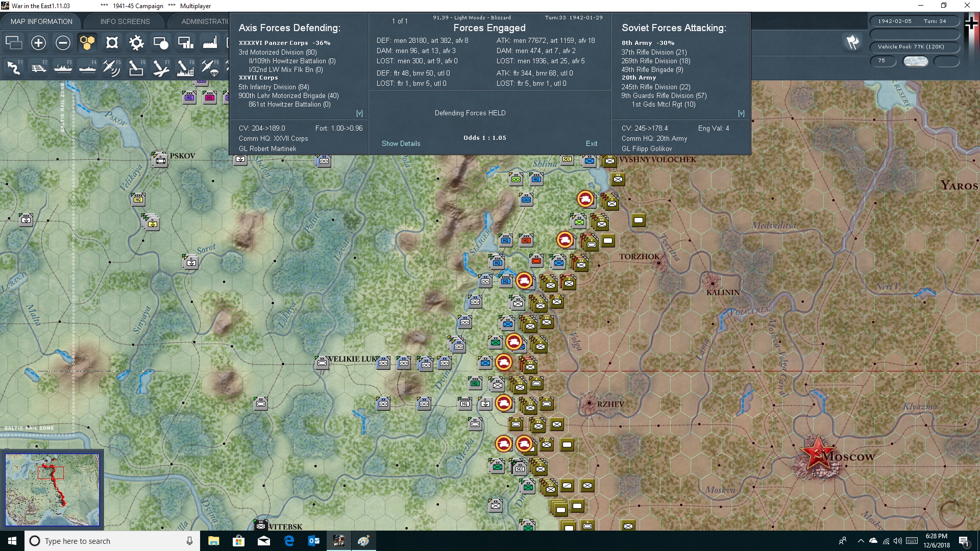Select the F1 move mode icon
980x551 pixels.
(14, 67)
